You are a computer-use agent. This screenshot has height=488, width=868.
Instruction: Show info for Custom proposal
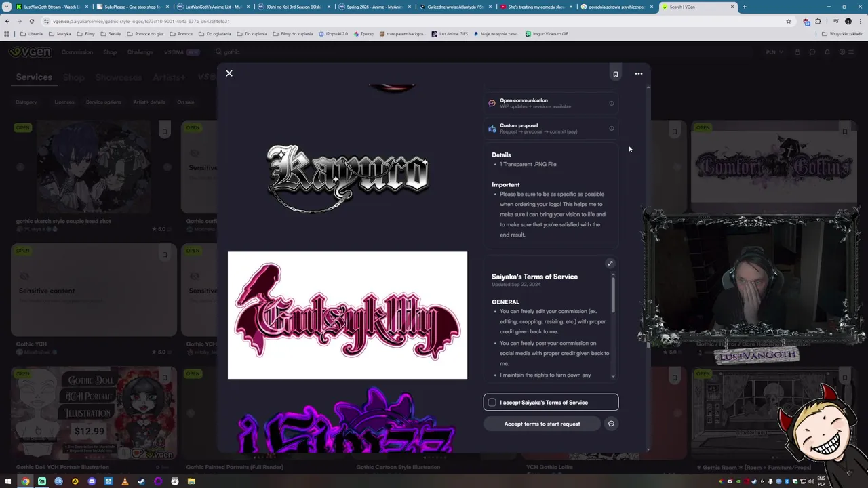coord(612,129)
